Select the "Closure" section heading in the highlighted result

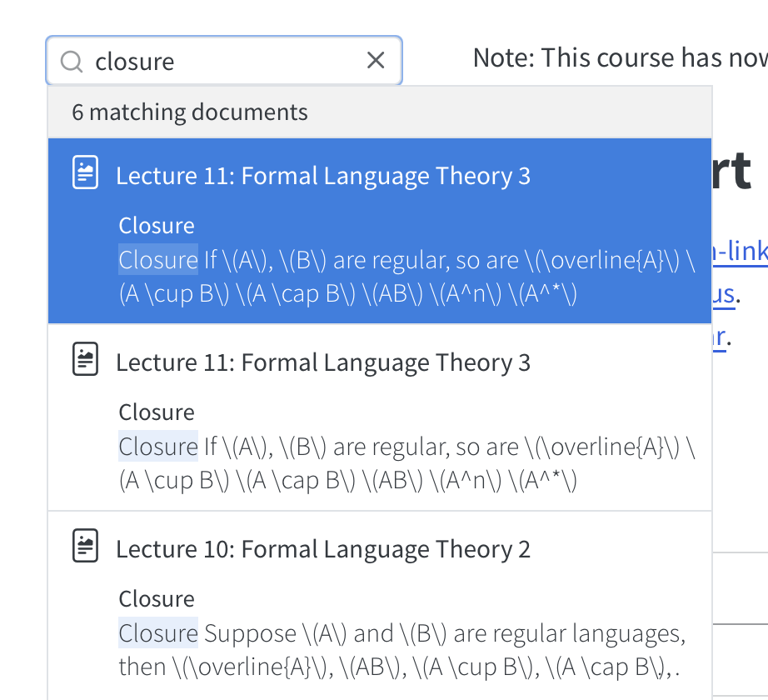pos(157,226)
